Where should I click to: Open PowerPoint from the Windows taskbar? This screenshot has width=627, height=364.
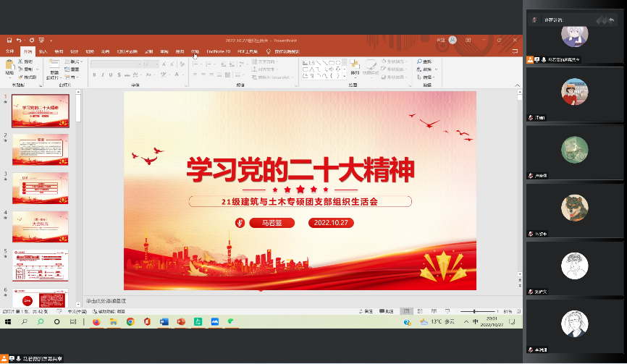click(x=180, y=321)
